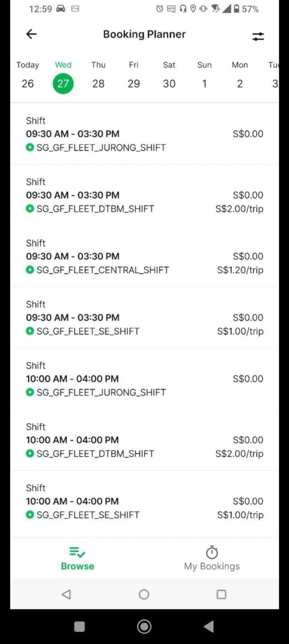The width and height of the screenshot is (289, 644).
Task: Select Thu 28 in date strip
Action: click(98, 76)
